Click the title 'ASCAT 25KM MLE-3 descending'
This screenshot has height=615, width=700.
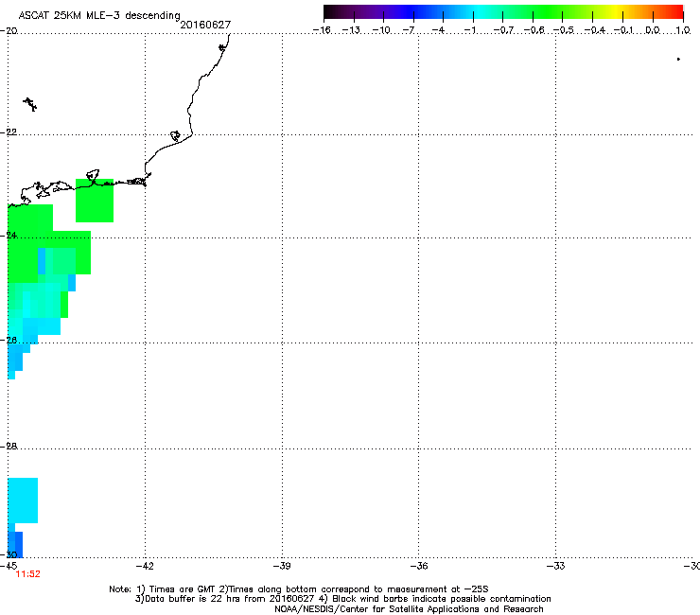pyautogui.click(x=99, y=16)
